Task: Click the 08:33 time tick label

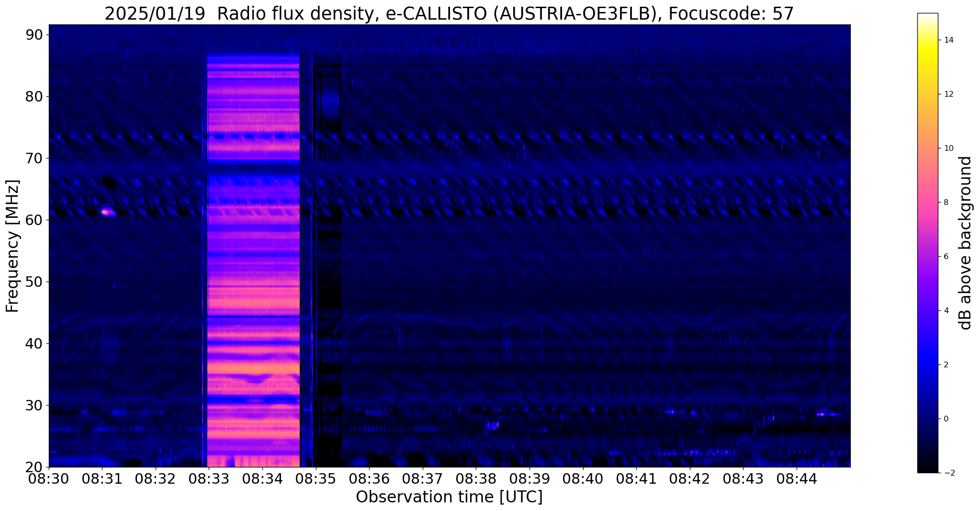Action: click(x=209, y=479)
